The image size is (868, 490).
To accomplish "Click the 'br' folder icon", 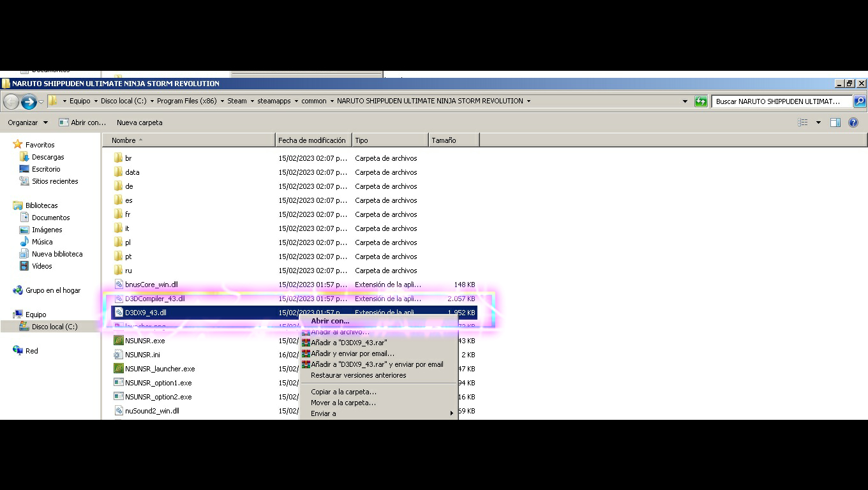I will [118, 158].
